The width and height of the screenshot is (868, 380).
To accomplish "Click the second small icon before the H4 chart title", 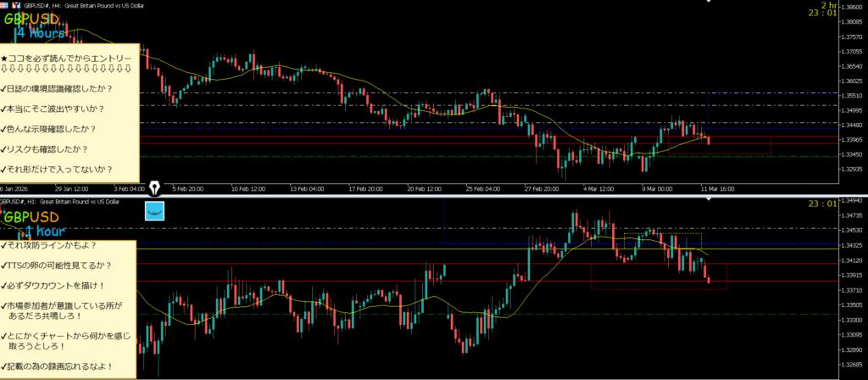I will pyautogui.click(x=14, y=4).
